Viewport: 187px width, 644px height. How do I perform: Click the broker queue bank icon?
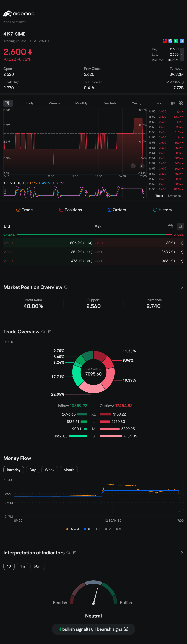(171, 226)
